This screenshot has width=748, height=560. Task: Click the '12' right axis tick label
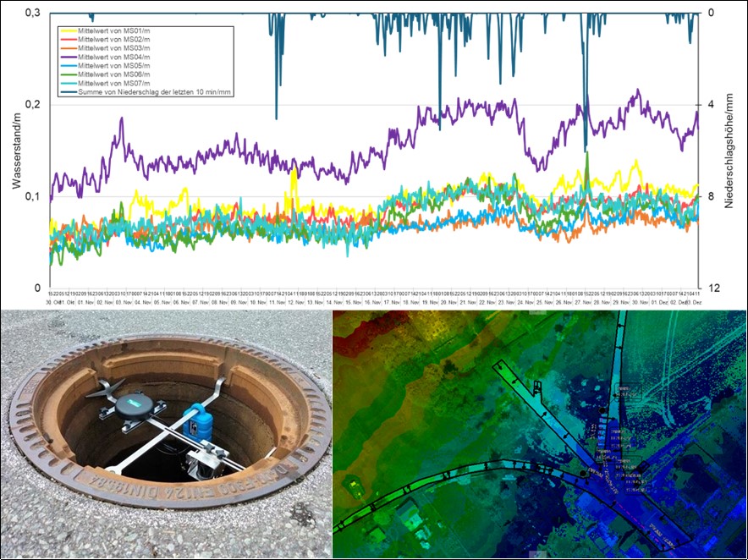pyautogui.click(x=713, y=288)
